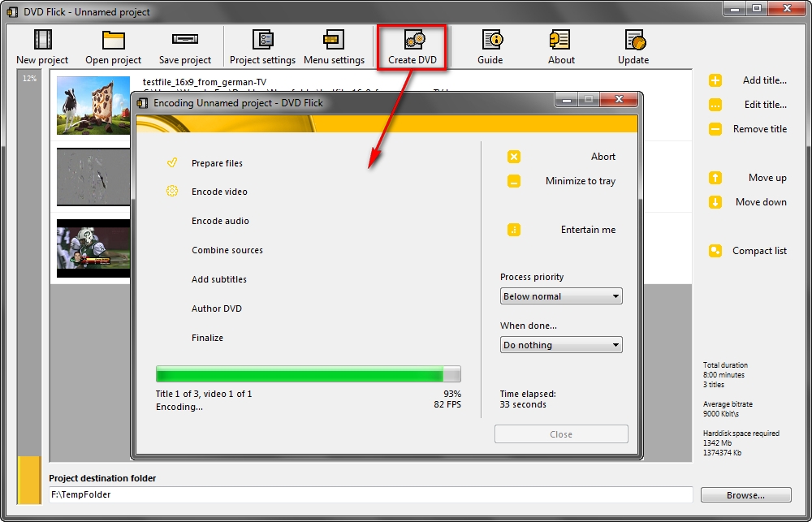Click the Move down label

(x=762, y=202)
